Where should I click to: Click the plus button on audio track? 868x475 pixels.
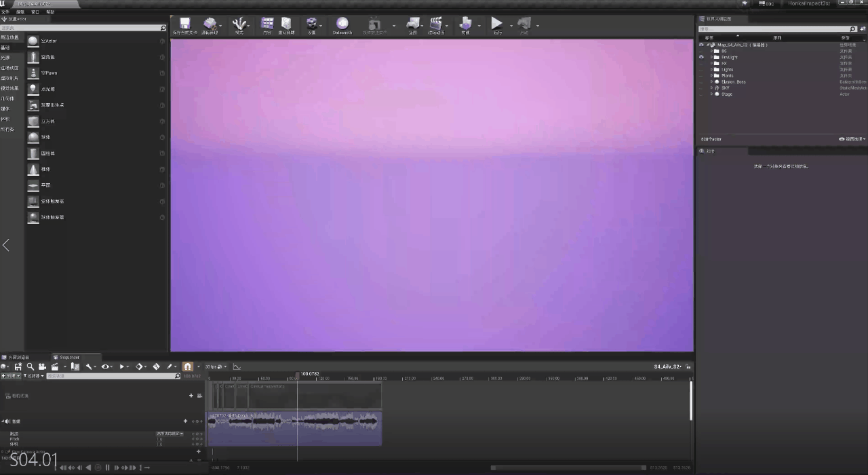tap(185, 421)
